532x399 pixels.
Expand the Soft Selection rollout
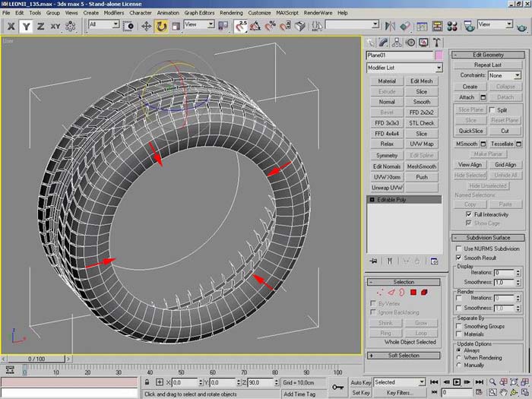tap(404, 355)
